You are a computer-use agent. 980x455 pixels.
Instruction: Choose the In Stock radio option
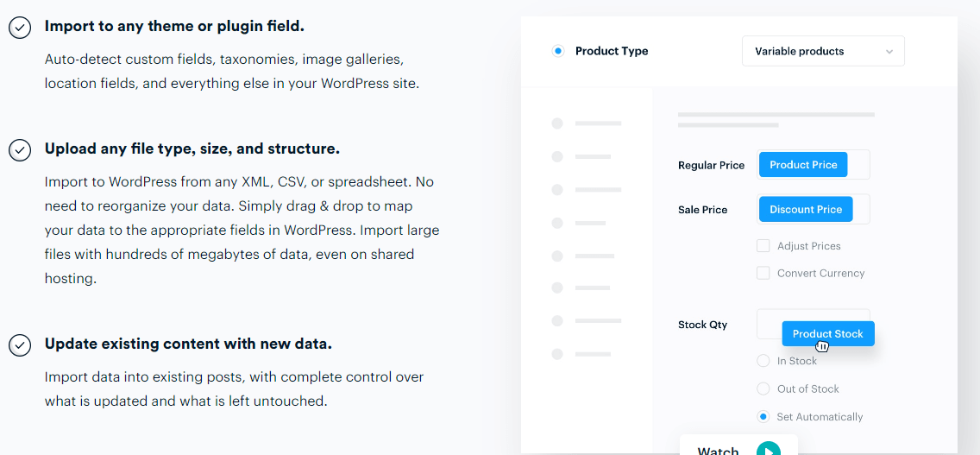[x=763, y=361]
